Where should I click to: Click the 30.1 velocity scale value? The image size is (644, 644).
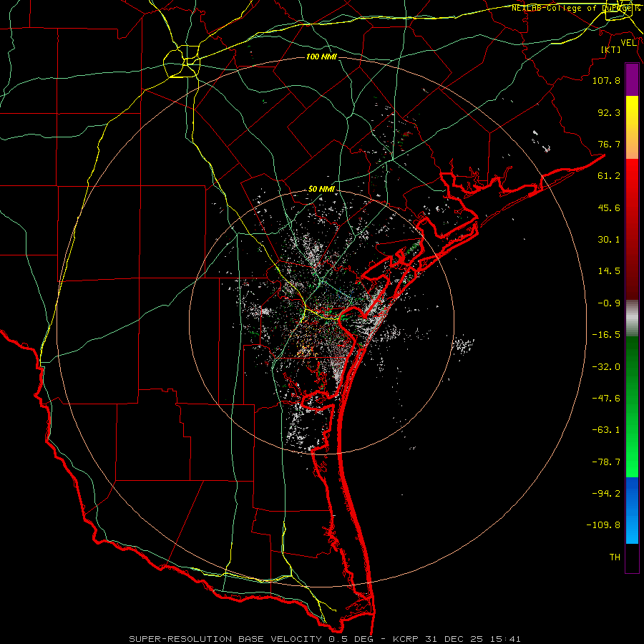pos(609,240)
